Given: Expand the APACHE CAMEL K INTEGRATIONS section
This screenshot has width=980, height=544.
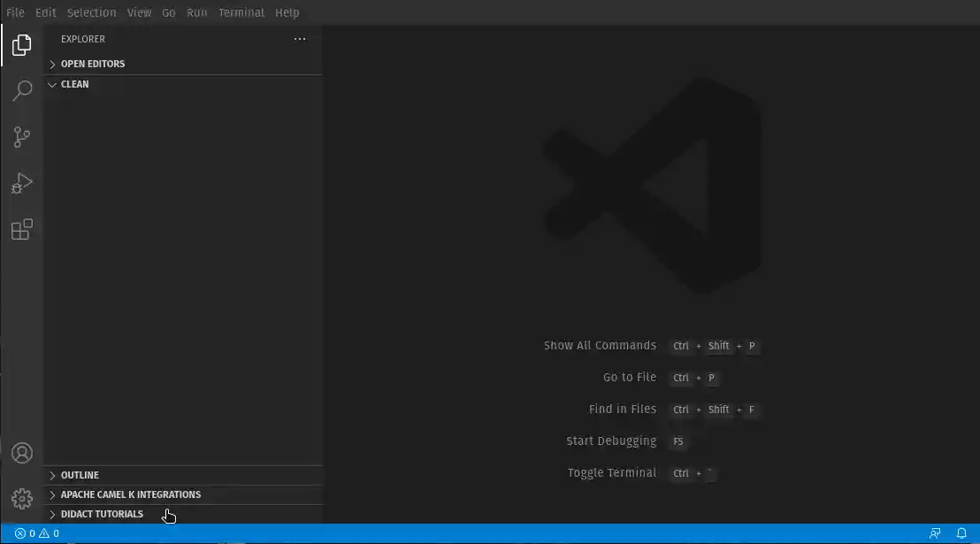Looking at the screenshot, I should (x=129, y=494).
